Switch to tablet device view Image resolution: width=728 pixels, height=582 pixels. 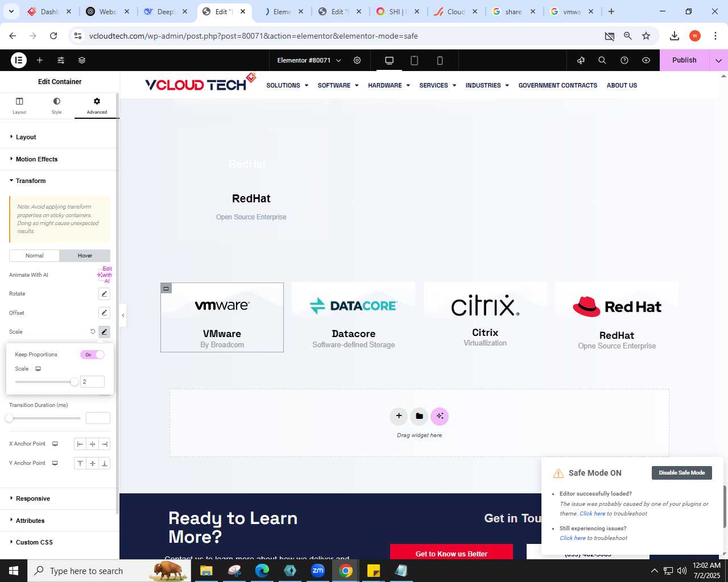(x=415, y=60)
